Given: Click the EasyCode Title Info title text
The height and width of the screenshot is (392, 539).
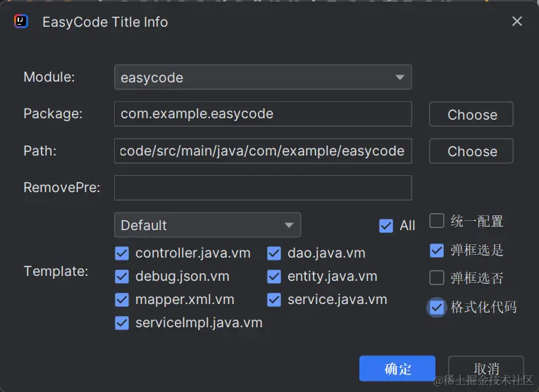Looking at the screenshot, I should tap(105, 22).
